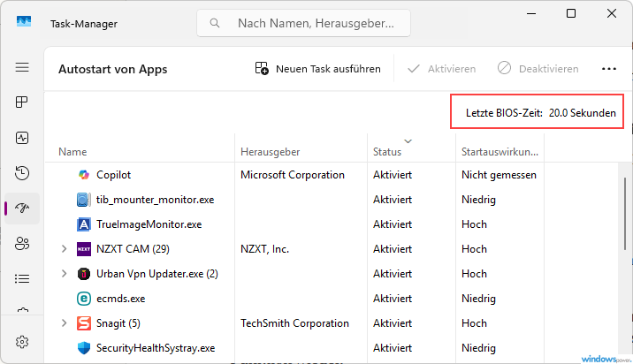Select the tib_mounter_monitor.exe entry
This screenshot has width=633, height=364.
(155, 200)
